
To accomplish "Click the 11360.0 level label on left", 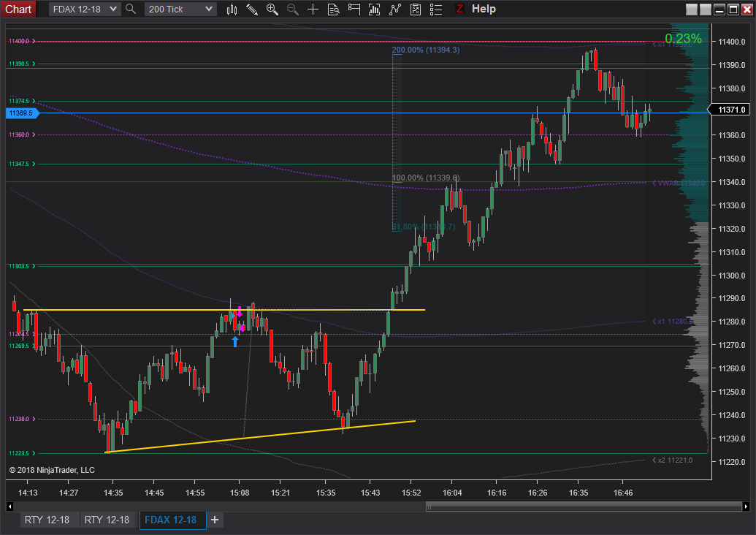I will [22, 134].
